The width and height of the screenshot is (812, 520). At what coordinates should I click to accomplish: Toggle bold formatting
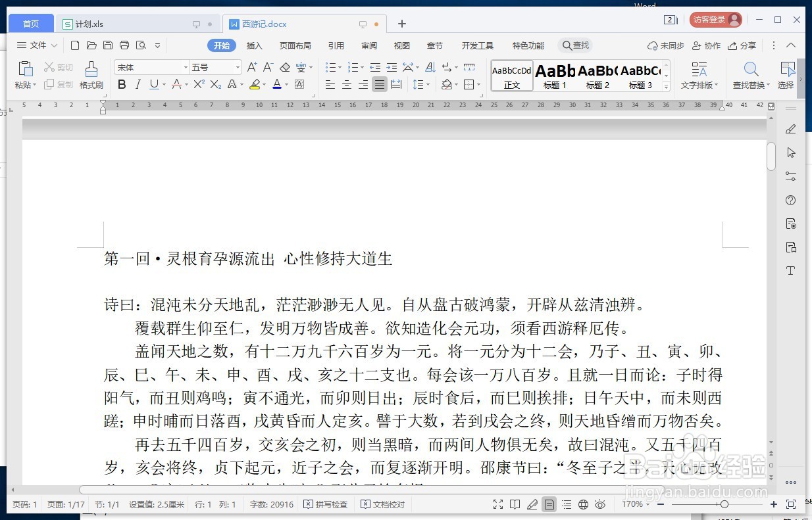point(121,84)
